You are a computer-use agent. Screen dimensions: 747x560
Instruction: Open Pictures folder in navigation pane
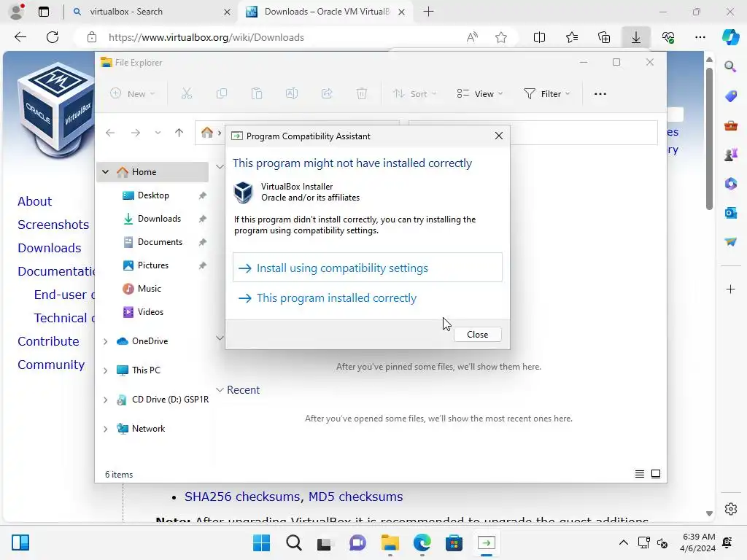[153, 265]
